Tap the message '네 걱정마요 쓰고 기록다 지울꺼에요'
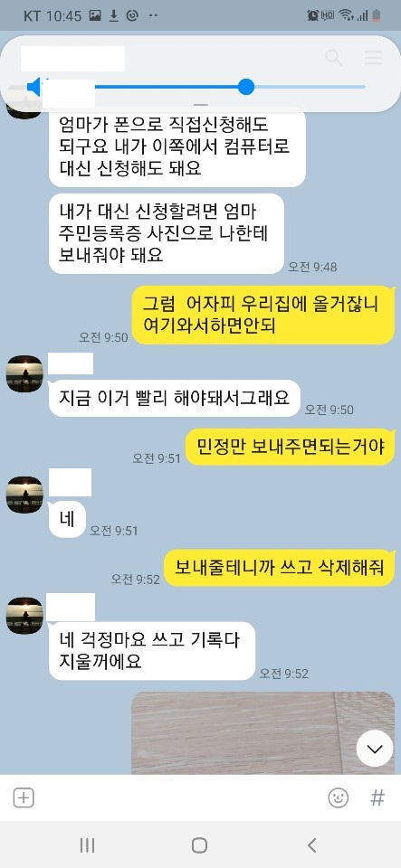 [x=152, y=651]
